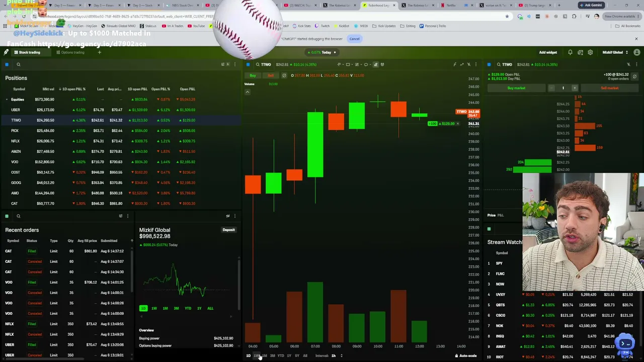Toggle balance visibility in the account widget

227,216
